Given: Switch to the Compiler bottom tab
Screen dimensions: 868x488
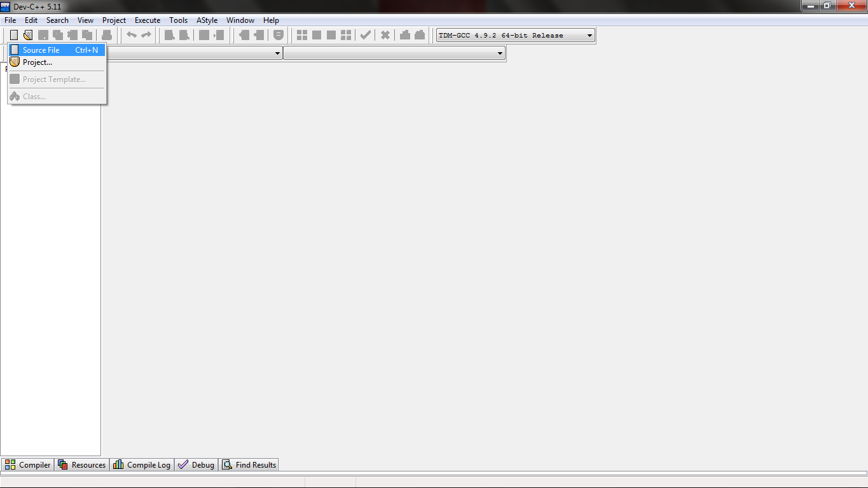Looking at the screenshot, I should tap(28, 465).
